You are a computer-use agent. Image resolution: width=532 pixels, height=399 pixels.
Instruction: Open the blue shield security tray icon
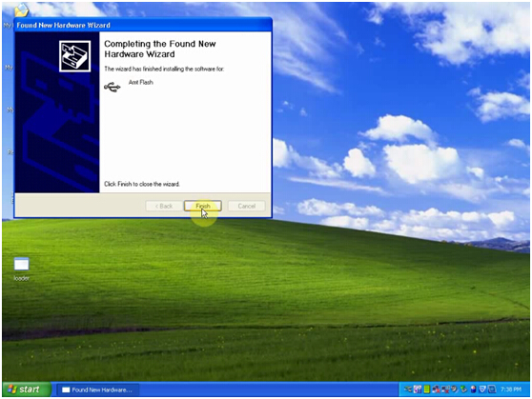[482, 389]
